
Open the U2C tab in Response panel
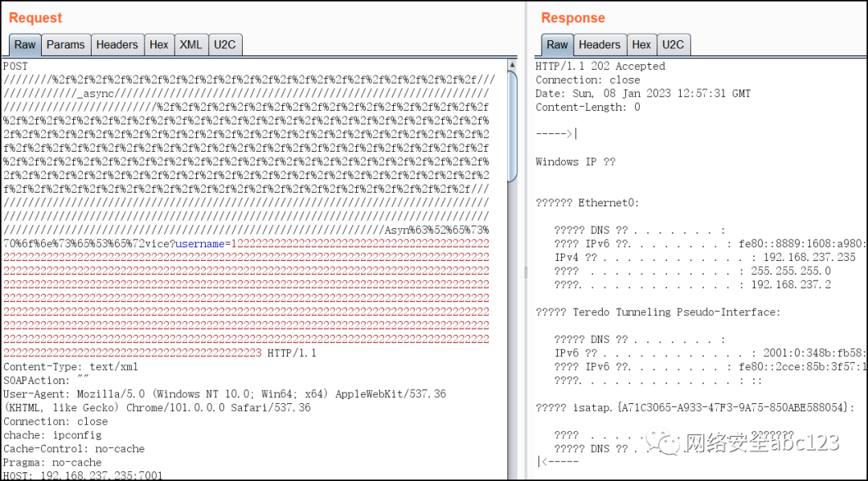[x=674, y=45]
